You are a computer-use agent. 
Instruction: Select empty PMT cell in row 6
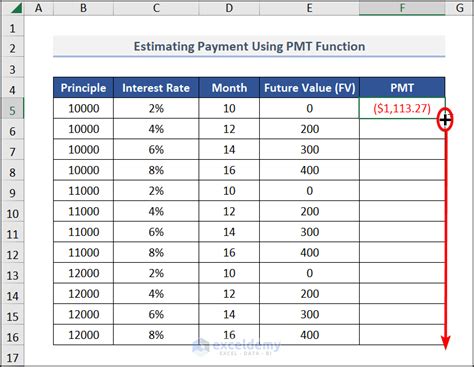(402, 129)
